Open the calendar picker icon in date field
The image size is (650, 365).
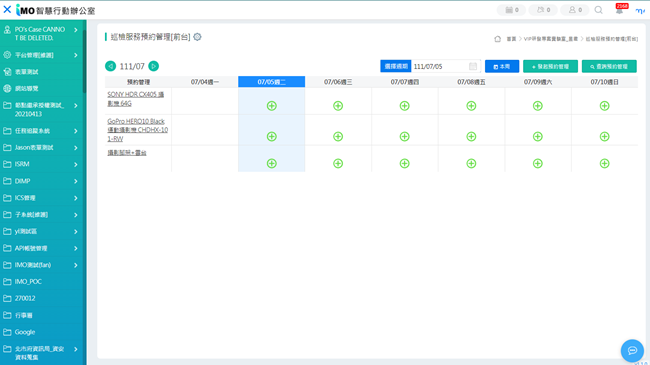473,66
